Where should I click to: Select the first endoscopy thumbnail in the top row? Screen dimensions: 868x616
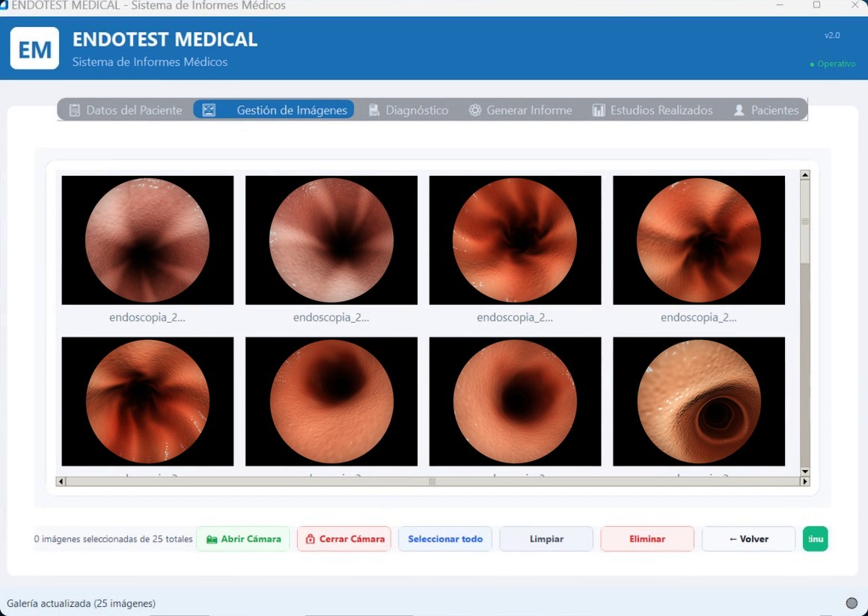point(147,240)
